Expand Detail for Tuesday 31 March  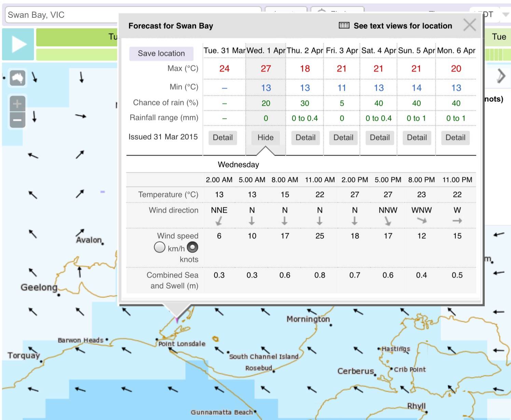[x=223, y=137]
